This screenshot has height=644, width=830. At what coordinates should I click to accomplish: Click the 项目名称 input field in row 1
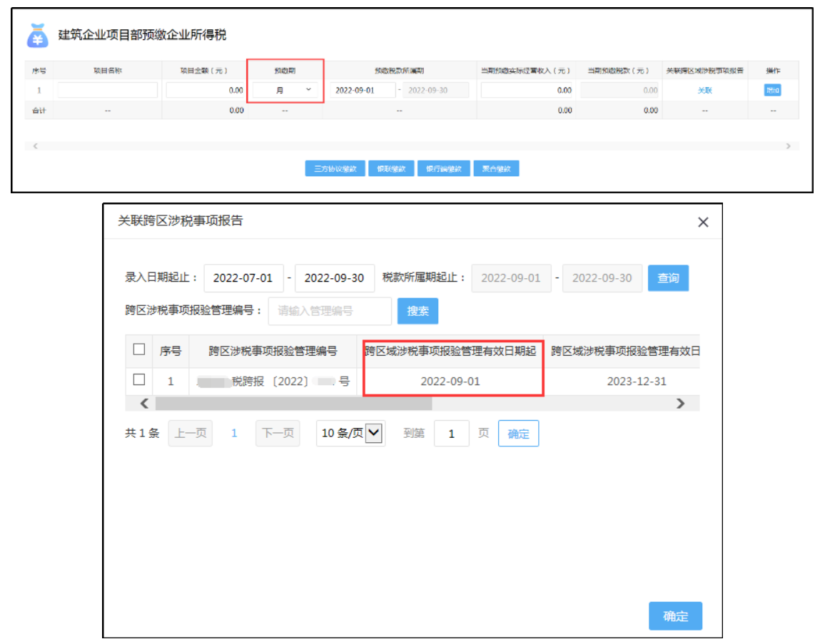point(108,90)
